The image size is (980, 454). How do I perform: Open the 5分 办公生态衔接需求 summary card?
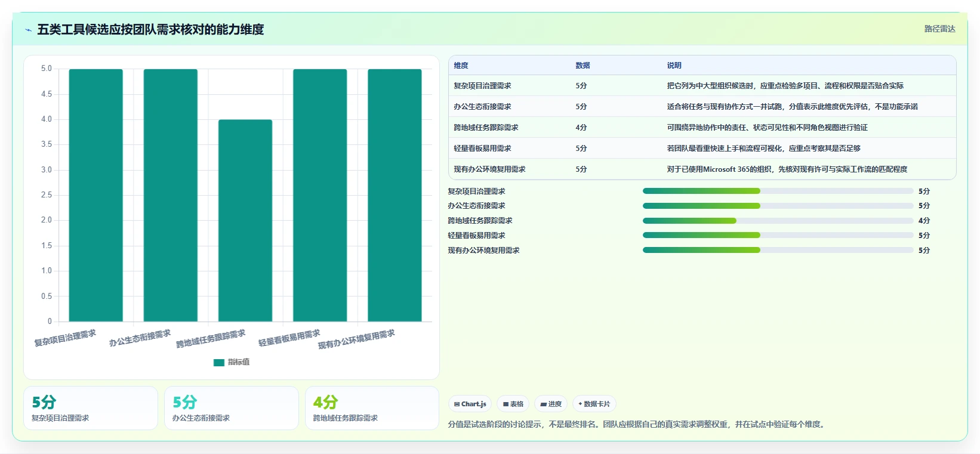click(232, 408)
